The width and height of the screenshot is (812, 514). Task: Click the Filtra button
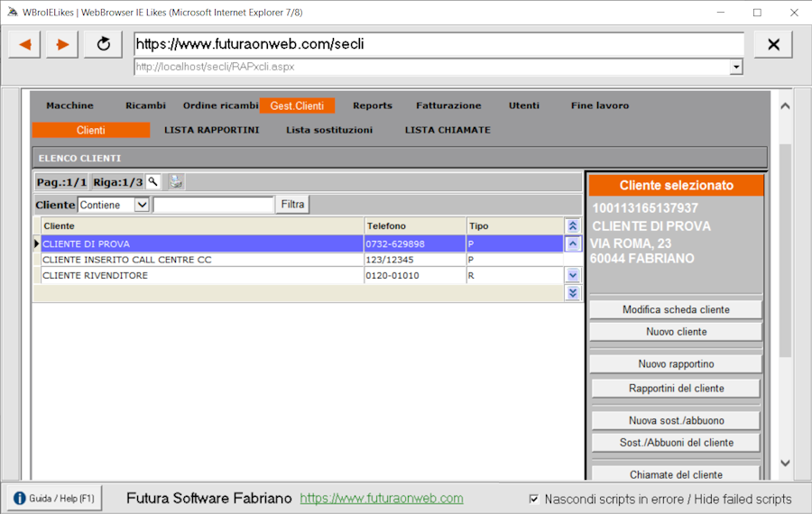292,205
